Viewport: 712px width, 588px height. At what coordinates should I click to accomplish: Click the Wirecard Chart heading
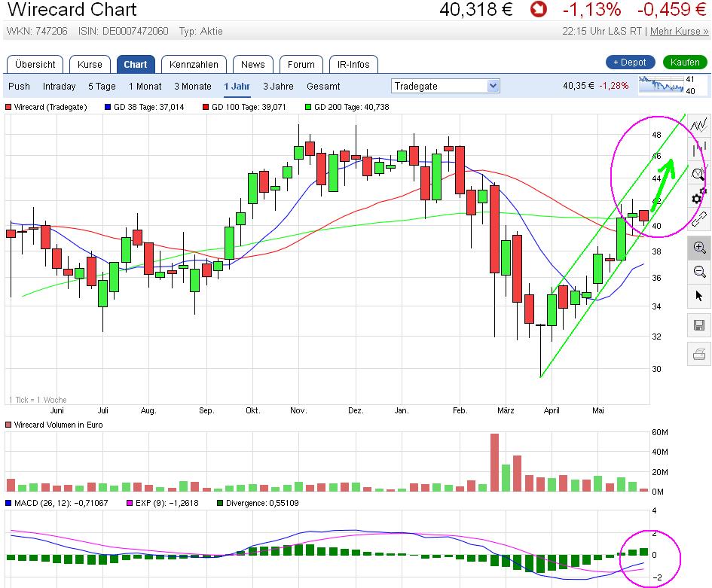72,10
